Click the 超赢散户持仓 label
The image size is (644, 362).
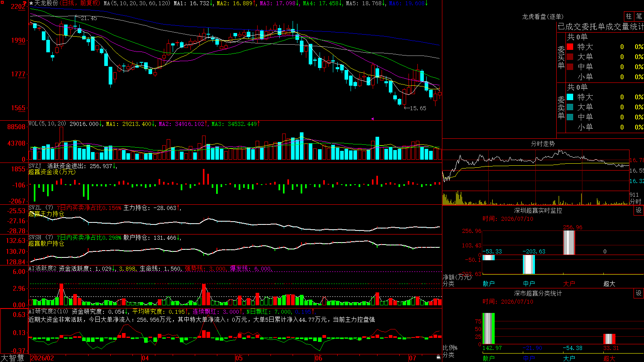click(x=46, y=243)
